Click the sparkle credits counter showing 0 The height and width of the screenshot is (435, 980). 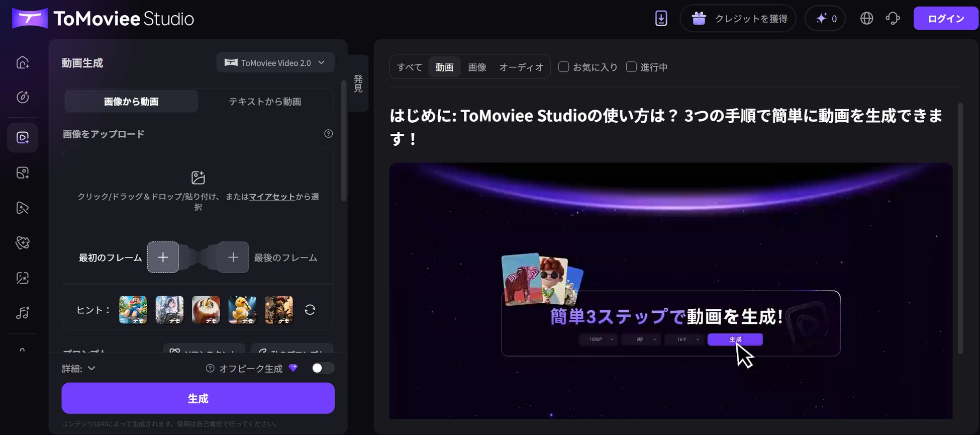point(825,19)
